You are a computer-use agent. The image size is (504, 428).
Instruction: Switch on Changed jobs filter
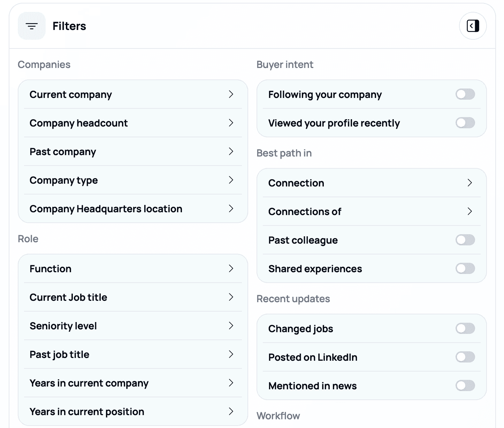pyautogui.click(x=465, y=328)
